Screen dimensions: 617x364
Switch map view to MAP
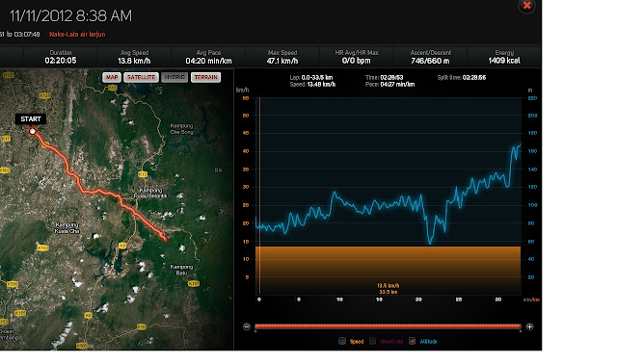point(112,77)
